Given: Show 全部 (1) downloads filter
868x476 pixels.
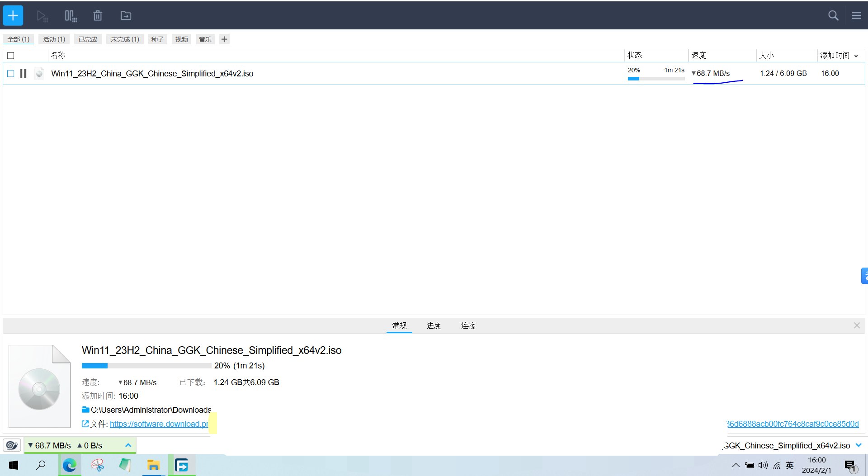Looking at the screenshot, I should (x=19, y=39).
